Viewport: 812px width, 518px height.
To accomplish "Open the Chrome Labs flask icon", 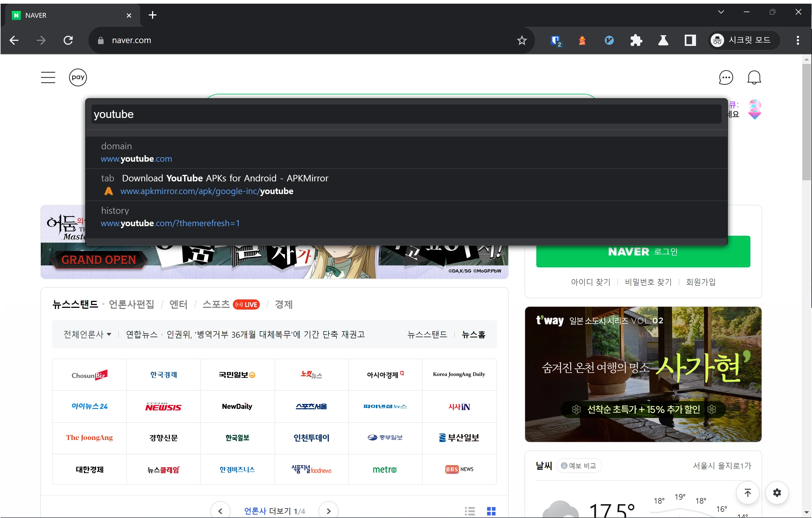I will pyautogui.click(x=663, y=40).
